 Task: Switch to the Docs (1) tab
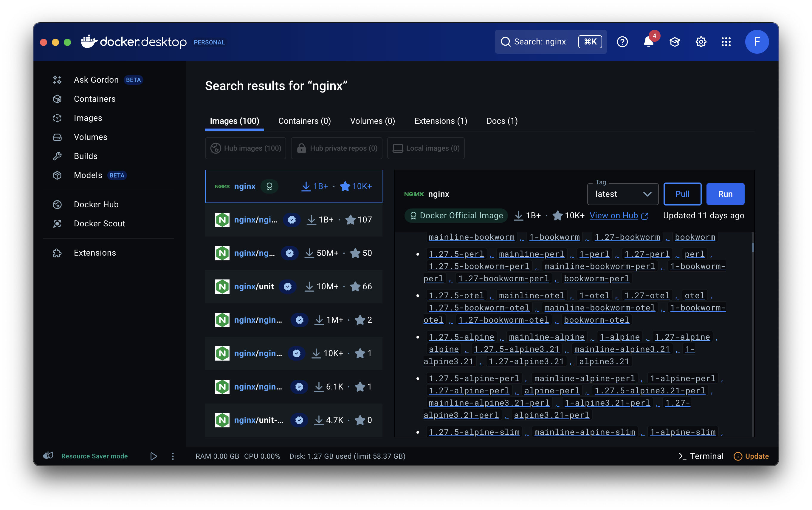[502, 121]
